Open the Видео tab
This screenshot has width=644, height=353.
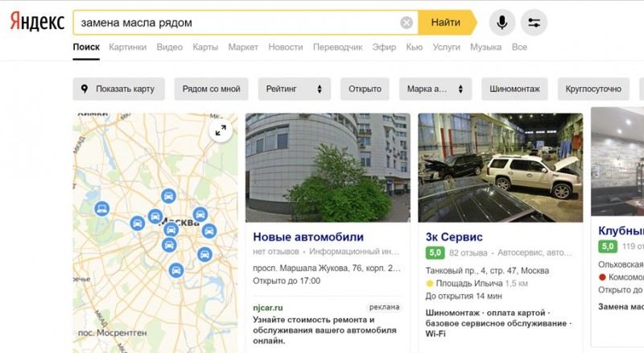(170, 48)
